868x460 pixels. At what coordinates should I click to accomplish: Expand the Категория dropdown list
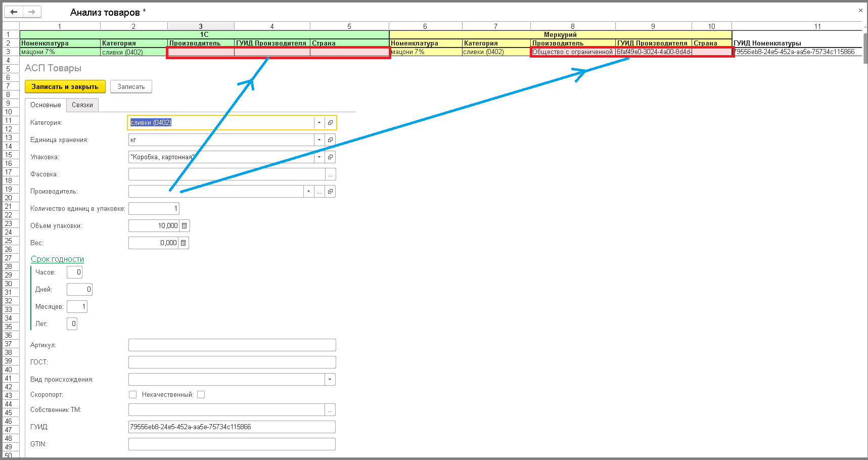(x=319, y=122)
